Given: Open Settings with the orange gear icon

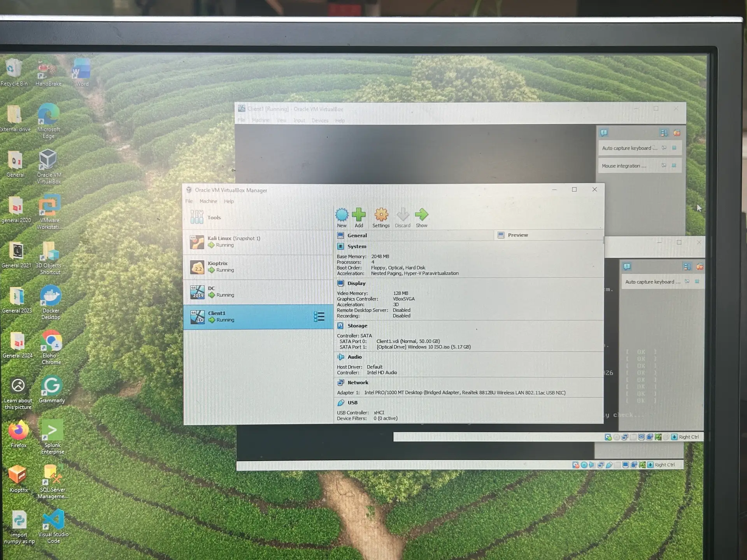Looking at the screenshot, I should click(381, 218).
